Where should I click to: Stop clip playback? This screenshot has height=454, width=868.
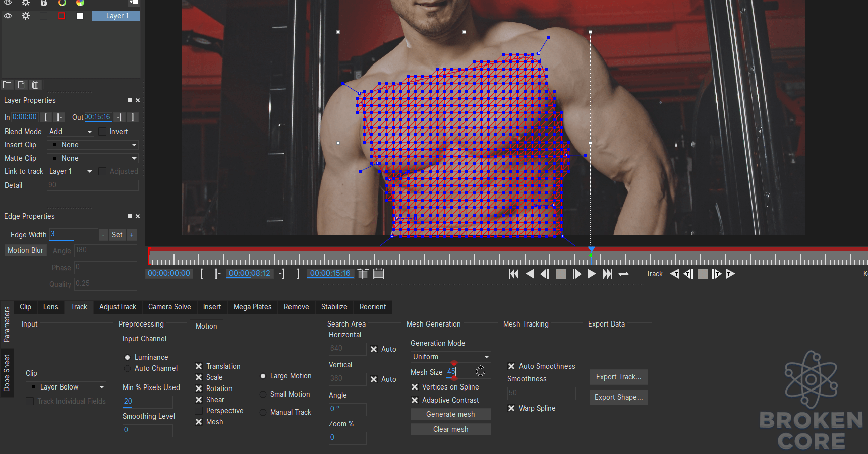click(560, 274)
